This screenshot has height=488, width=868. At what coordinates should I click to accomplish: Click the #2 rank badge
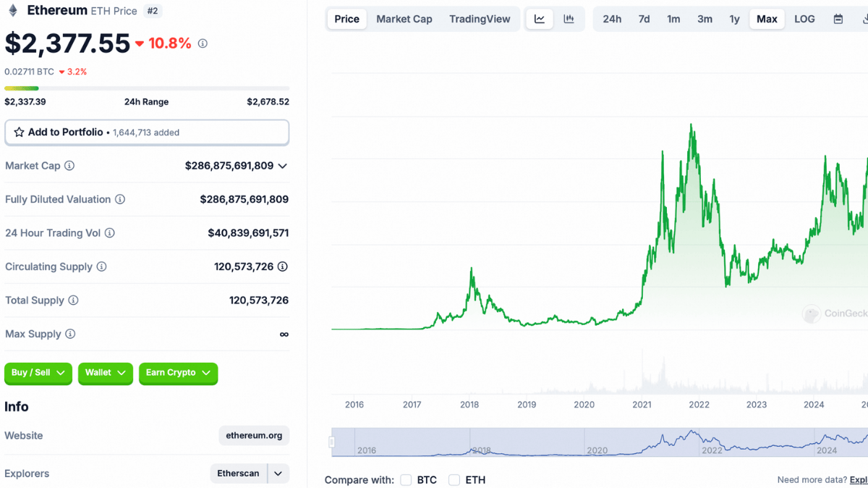(x=152, y=11)
